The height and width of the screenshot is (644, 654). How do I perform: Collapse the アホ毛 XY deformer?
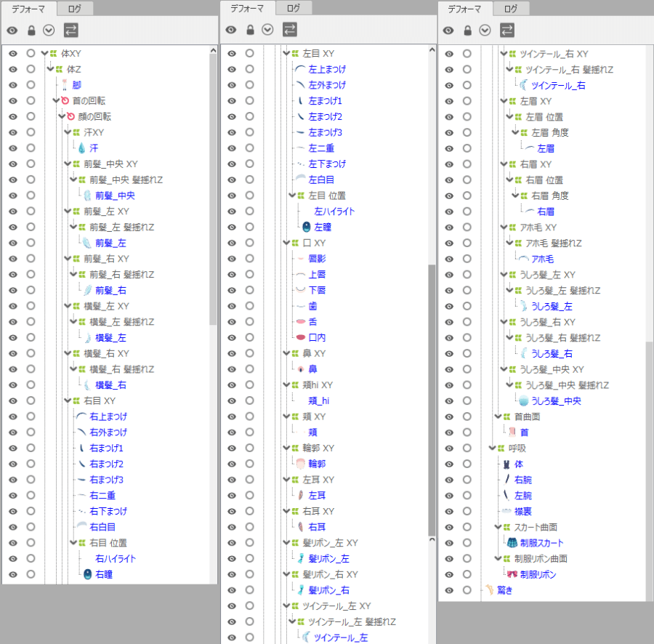click(504, 227)
